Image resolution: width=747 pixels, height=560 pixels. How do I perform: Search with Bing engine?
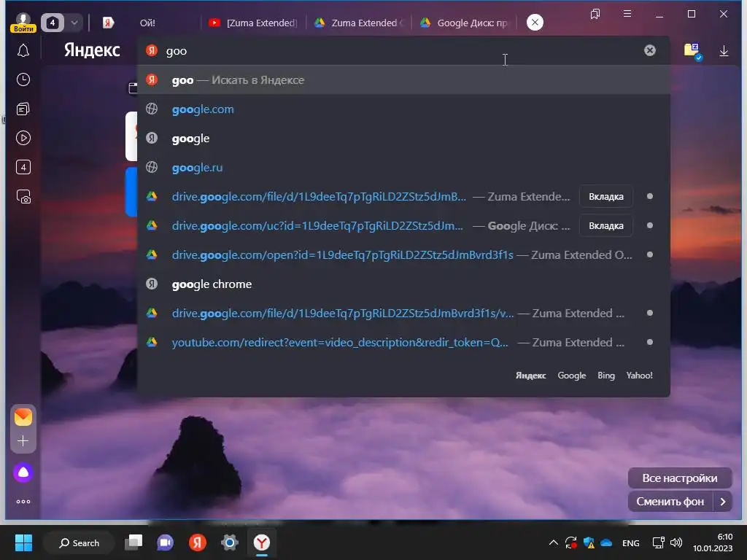coord(606,376)
